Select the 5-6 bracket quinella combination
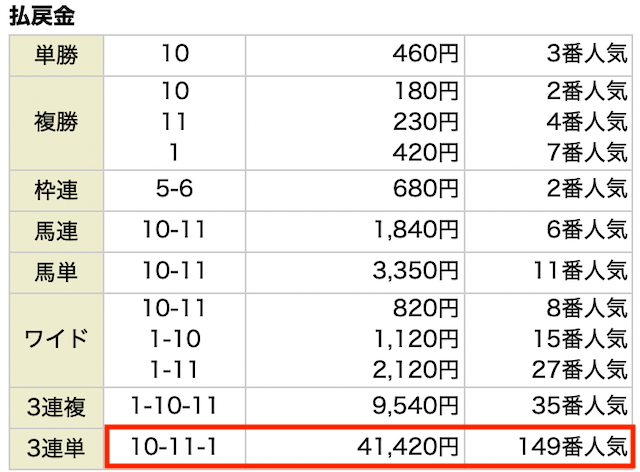Viewport: 640px width, 472px height. 174,189
